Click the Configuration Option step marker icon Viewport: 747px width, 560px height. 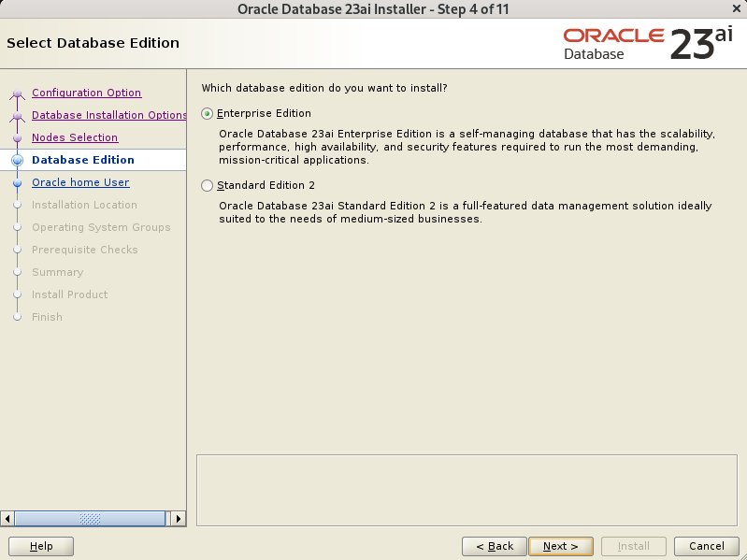click(x=17, y=93)
